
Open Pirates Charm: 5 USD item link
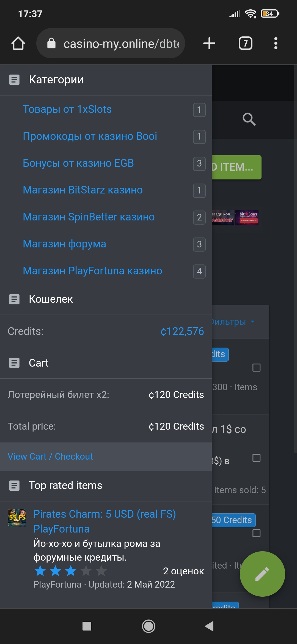(105, 514)
